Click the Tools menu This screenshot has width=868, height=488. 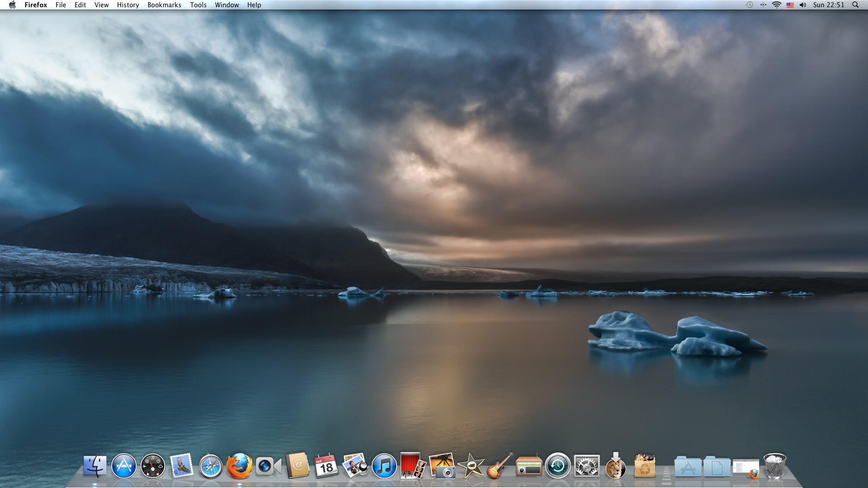point(198,5)
